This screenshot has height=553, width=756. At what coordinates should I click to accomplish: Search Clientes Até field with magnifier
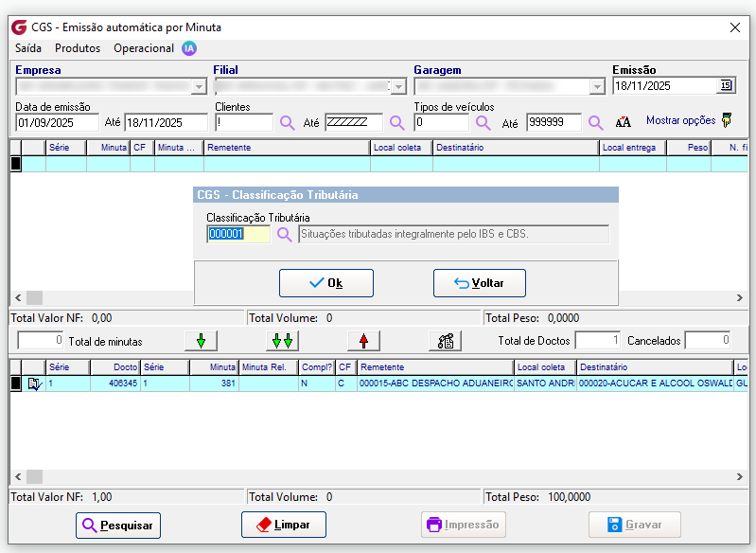pyautogui.click(x=397, y=122)
